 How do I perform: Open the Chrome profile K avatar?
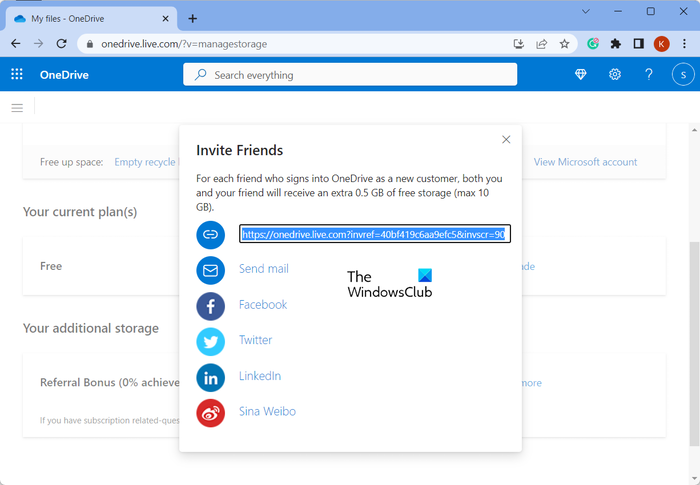tap(661, 44)
